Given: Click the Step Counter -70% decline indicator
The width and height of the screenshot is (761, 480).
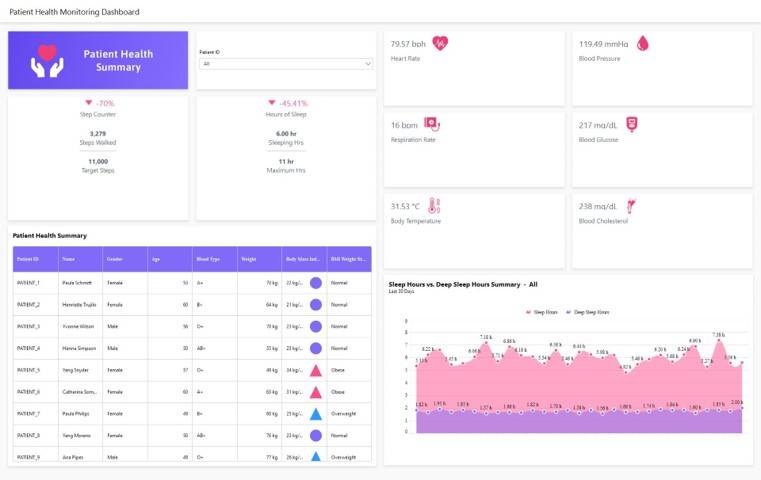Looking at the screenshot, I should pos(99,103).
